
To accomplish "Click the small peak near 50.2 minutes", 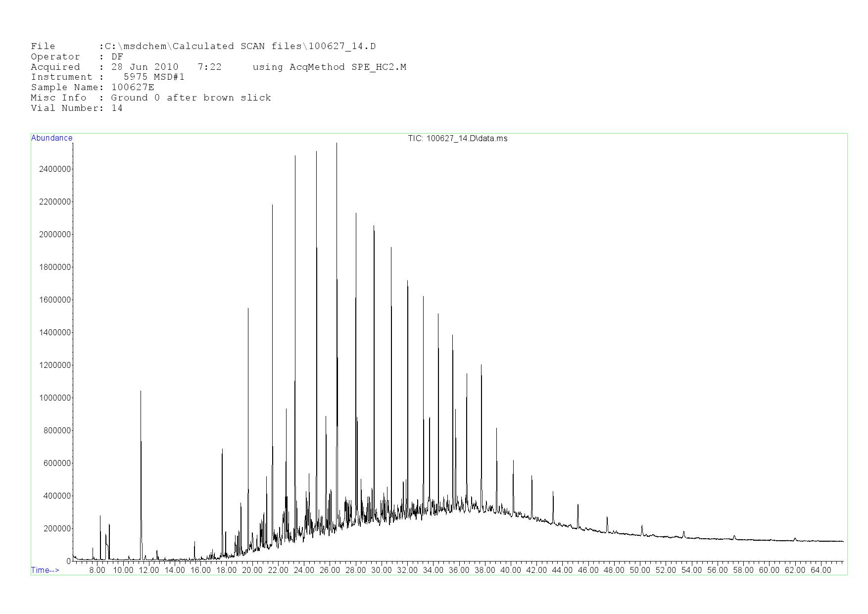I will 642,526.
